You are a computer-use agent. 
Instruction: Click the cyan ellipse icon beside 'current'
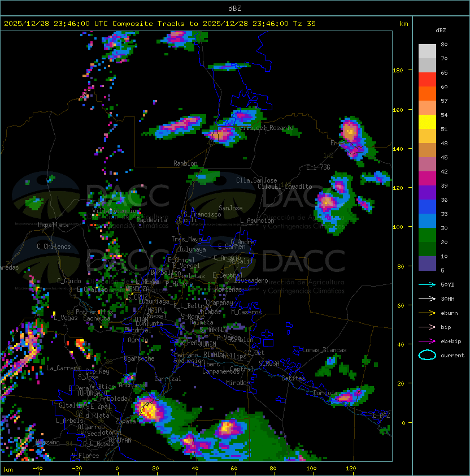pos(427,355)
